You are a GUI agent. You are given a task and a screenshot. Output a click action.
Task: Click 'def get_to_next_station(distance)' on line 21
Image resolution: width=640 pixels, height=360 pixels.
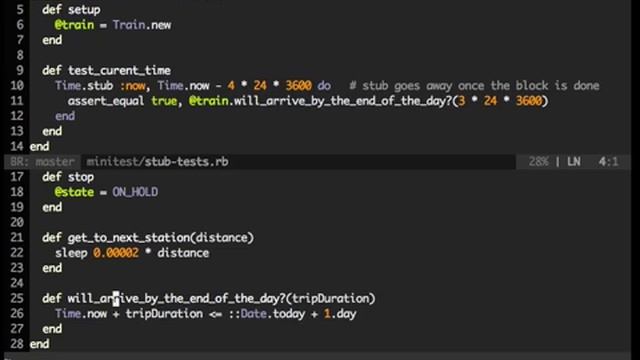tap(148, 238)
